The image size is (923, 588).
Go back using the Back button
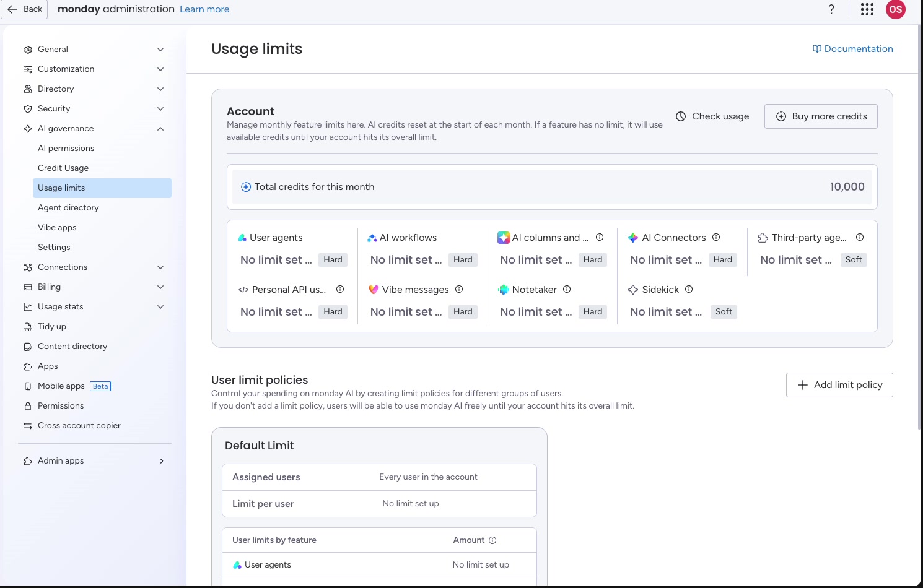pos(25,9)
